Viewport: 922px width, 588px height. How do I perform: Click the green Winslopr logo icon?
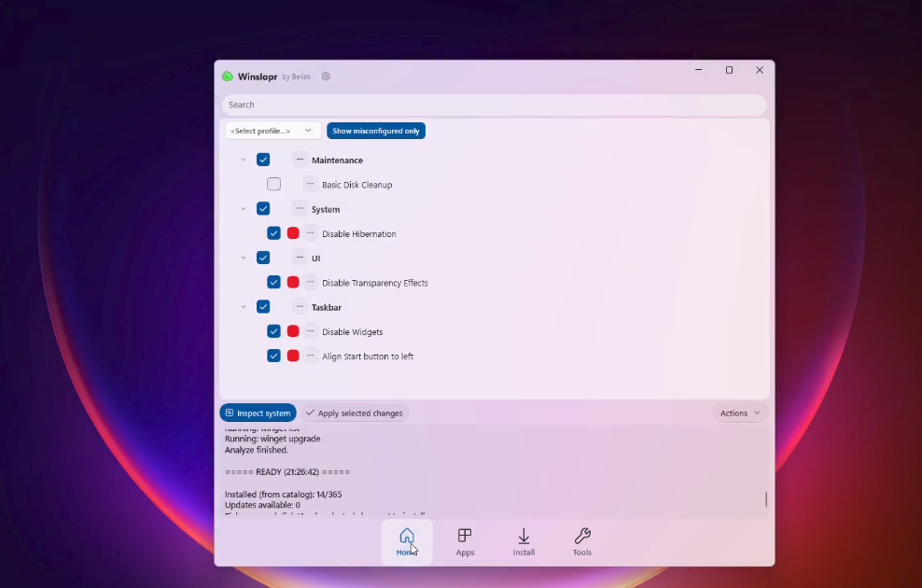click(228, 77)
